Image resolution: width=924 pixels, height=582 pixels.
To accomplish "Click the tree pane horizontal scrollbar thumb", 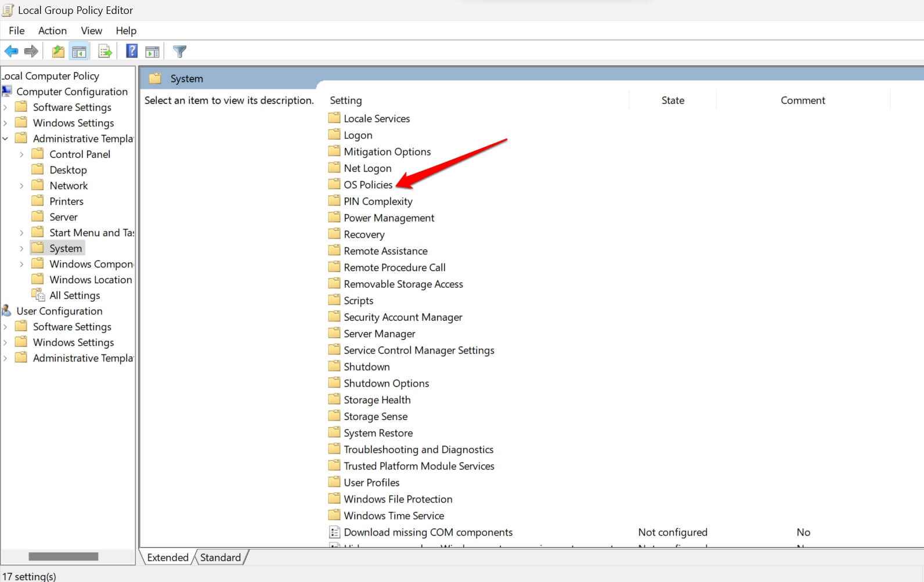I will (x=63, y=556).
